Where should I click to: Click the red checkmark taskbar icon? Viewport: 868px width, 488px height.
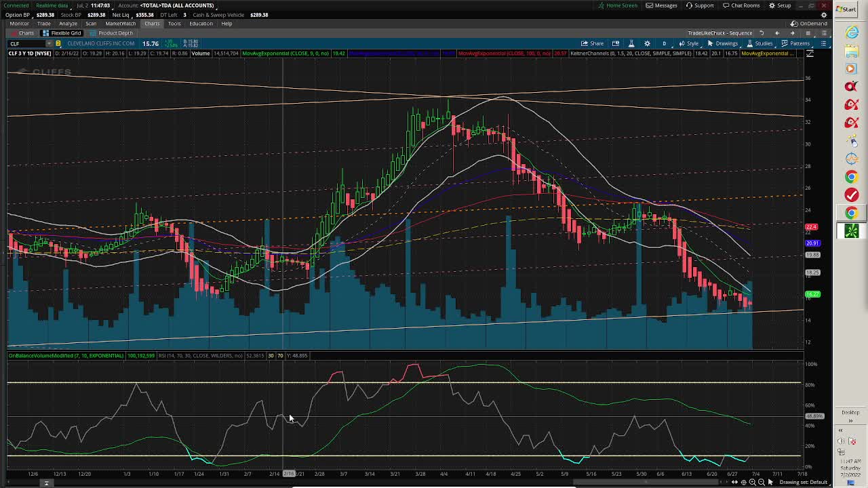coord(852,195)
